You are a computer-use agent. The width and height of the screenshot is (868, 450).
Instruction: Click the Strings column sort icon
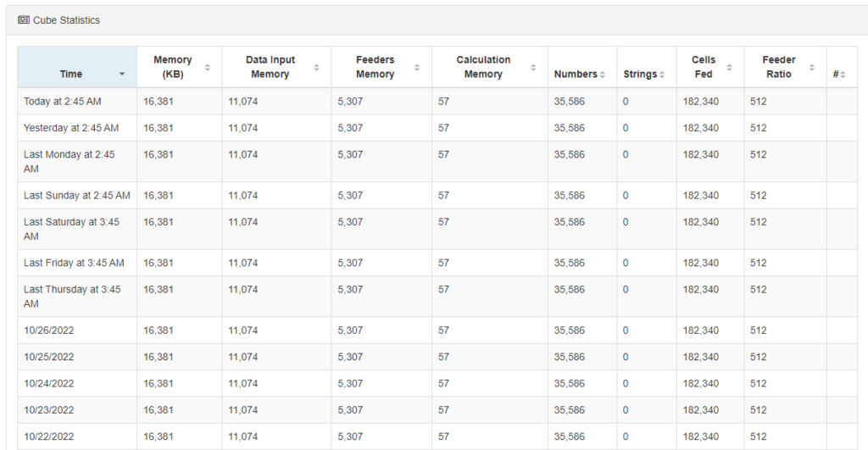pos(662,75)
